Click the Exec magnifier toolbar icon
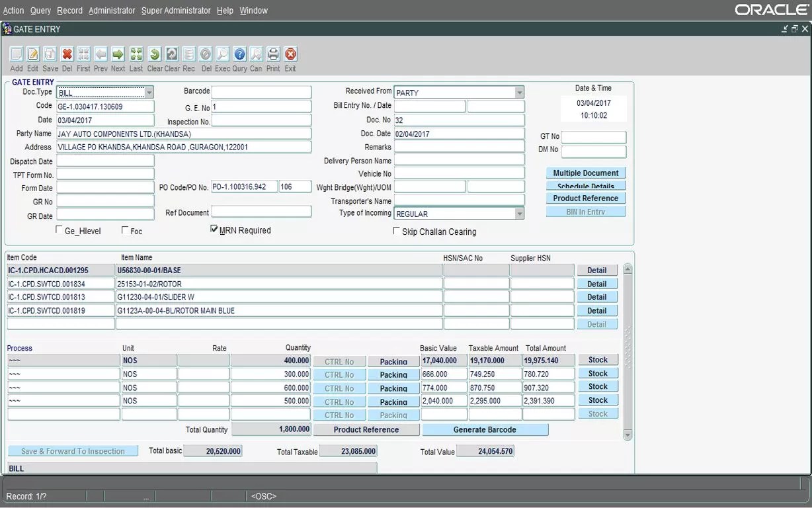 tap(222, 54)
